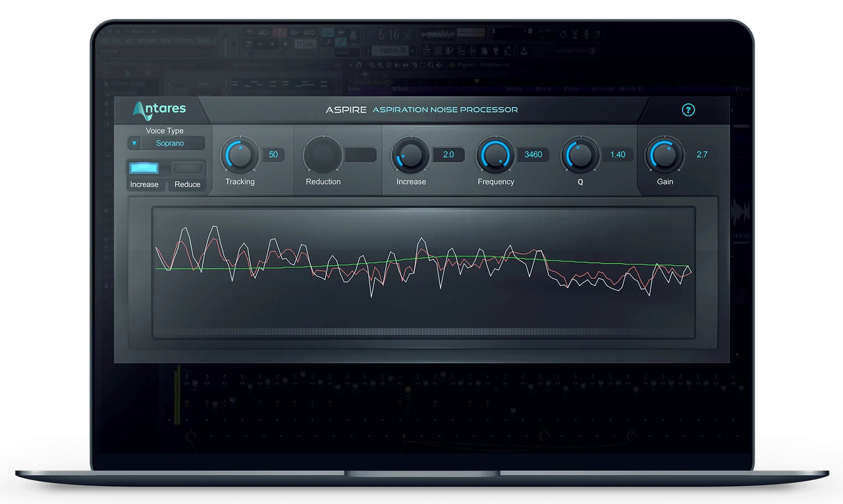This screenshot has height=504, width=843.
Task: Click the "online news" text in FL Studio
Action: coord(571,51)
